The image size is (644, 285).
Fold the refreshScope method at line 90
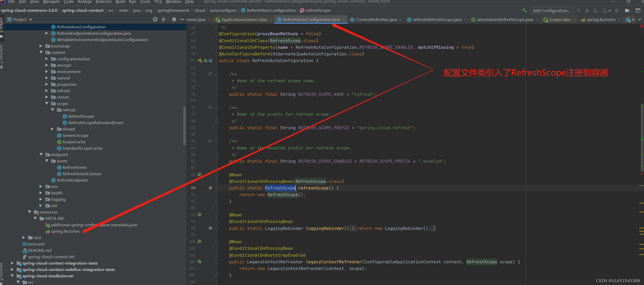217,188
